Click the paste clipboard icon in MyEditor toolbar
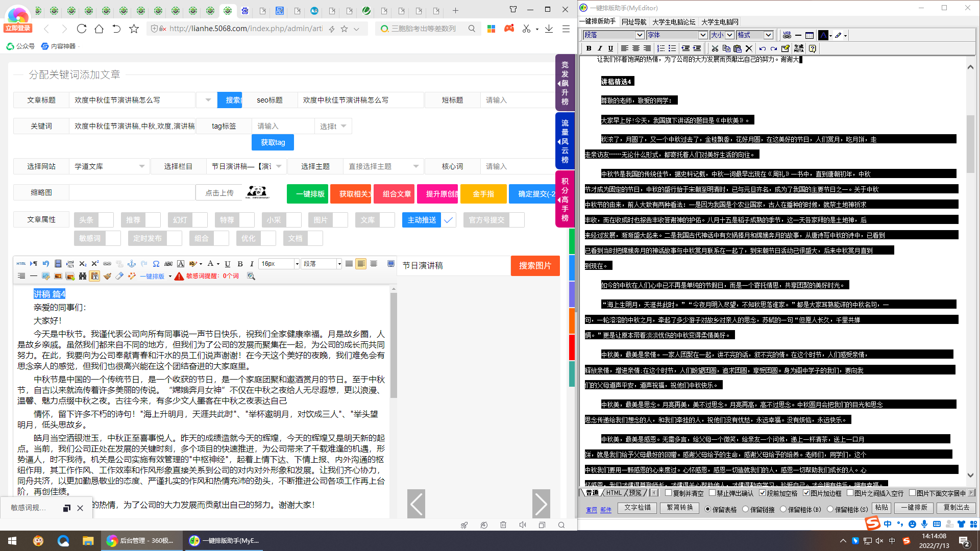Image resolution: width=980 pixels, height=551 pixels. [x=737, y=48]
